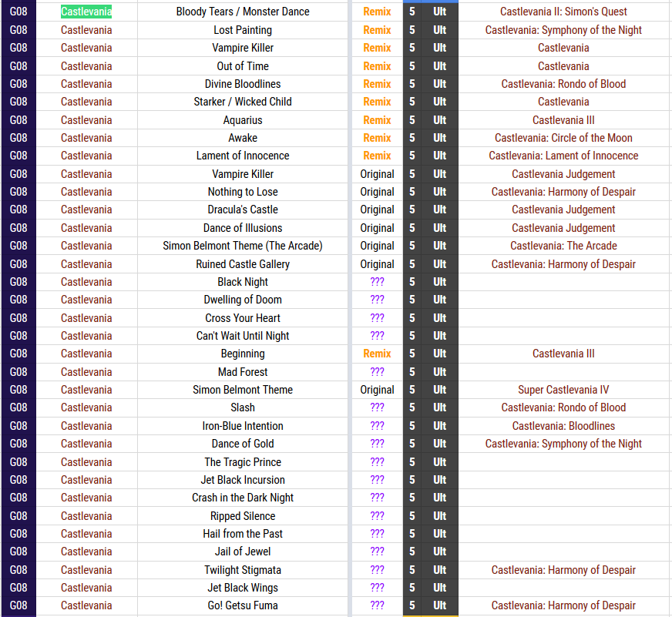Click the G08 cell in the Awake row
The image size is (672, 617).
(x=18, y=138)
